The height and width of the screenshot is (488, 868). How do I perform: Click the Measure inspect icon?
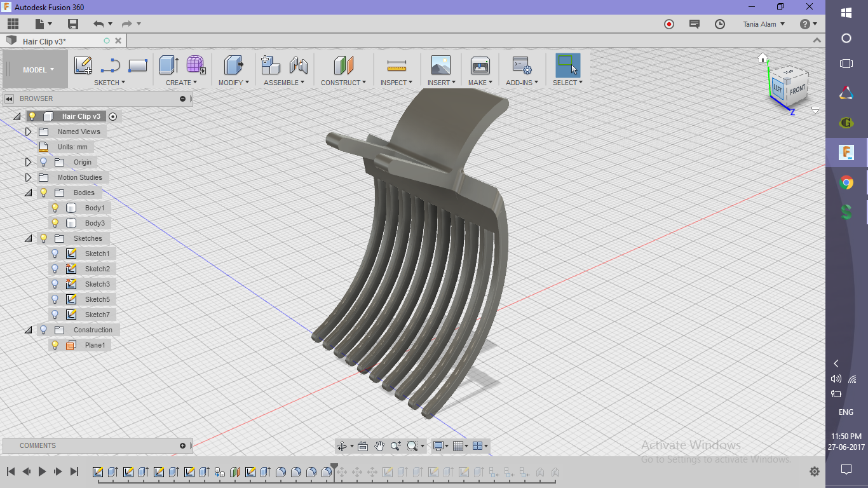(x=397, y=65)
